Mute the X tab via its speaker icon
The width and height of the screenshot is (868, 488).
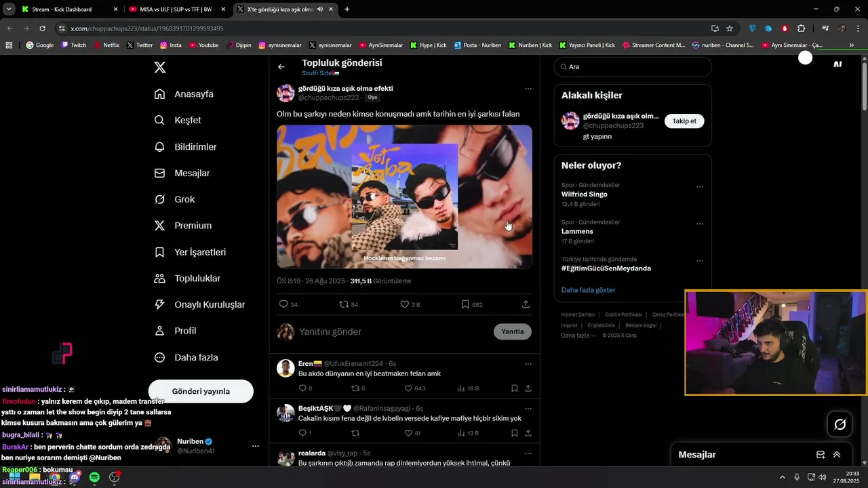(x=319, y=9)
